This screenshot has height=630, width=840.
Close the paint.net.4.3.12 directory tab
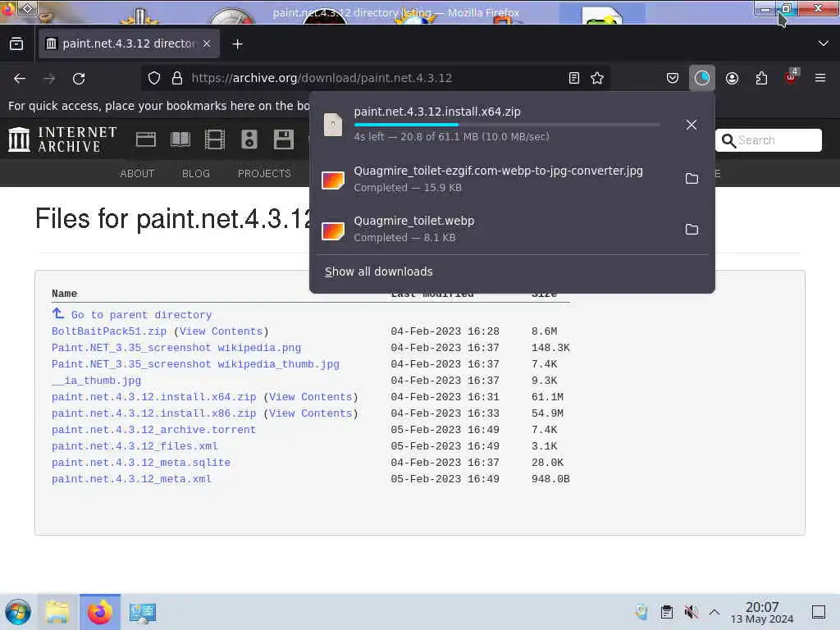207,43
